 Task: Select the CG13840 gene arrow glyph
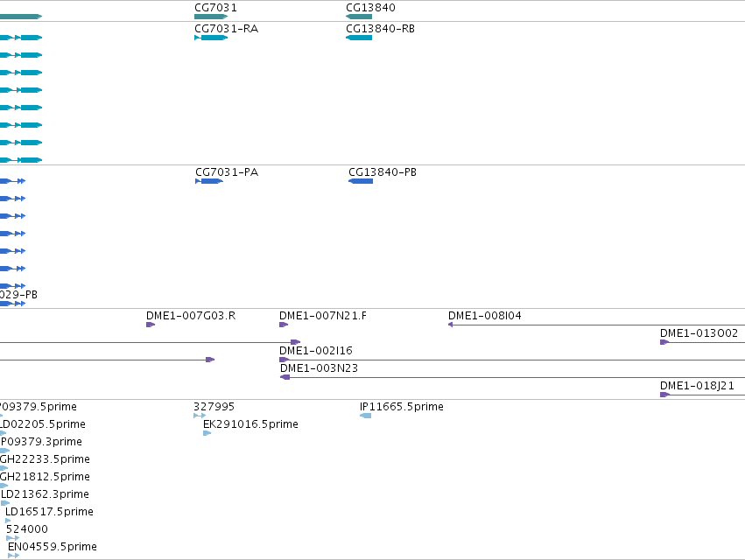pyautogui.click(x=359, y=17)
